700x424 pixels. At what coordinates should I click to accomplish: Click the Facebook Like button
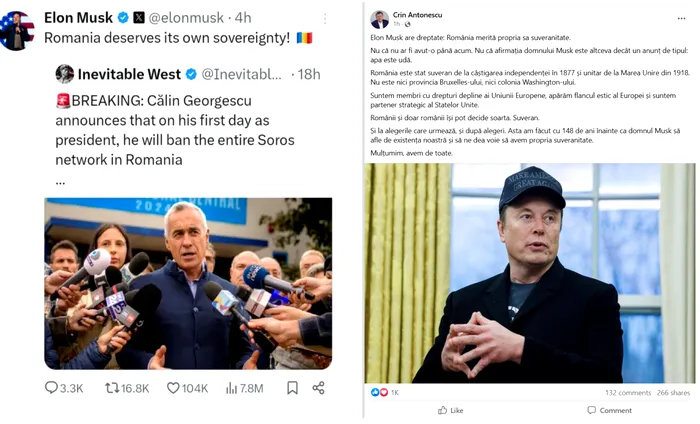point(450,410)
